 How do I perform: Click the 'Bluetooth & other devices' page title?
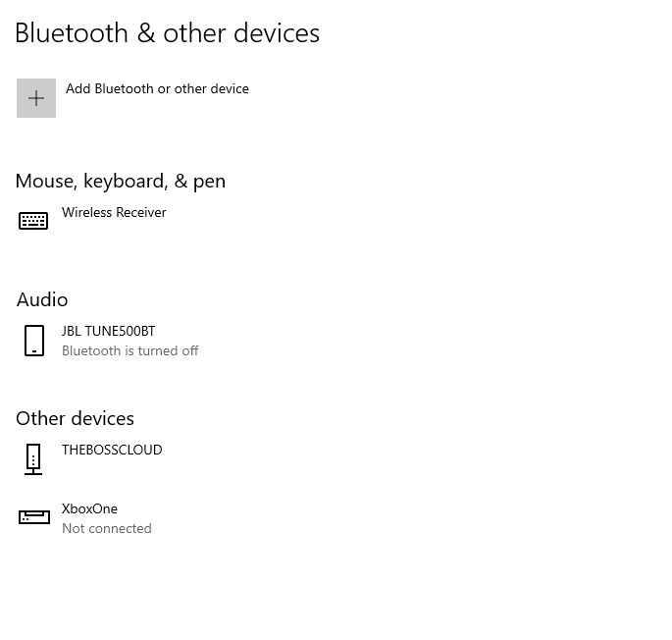pos(167,33)
